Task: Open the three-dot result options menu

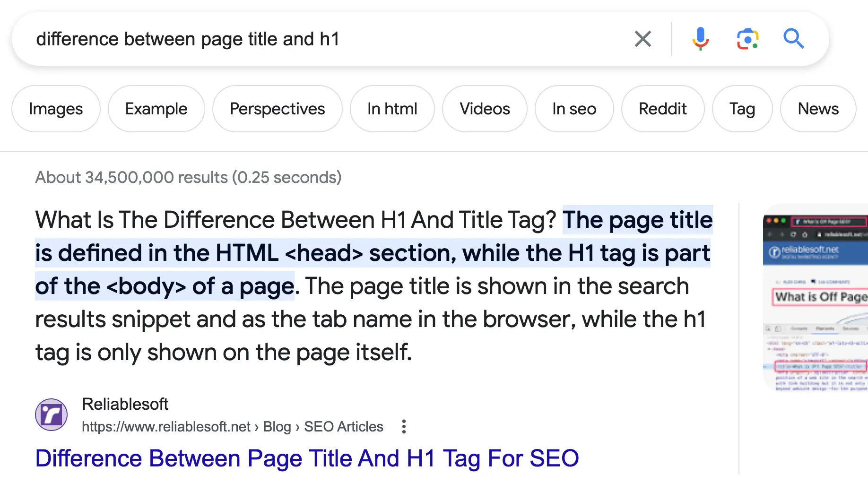Action: tap(404, 427)
